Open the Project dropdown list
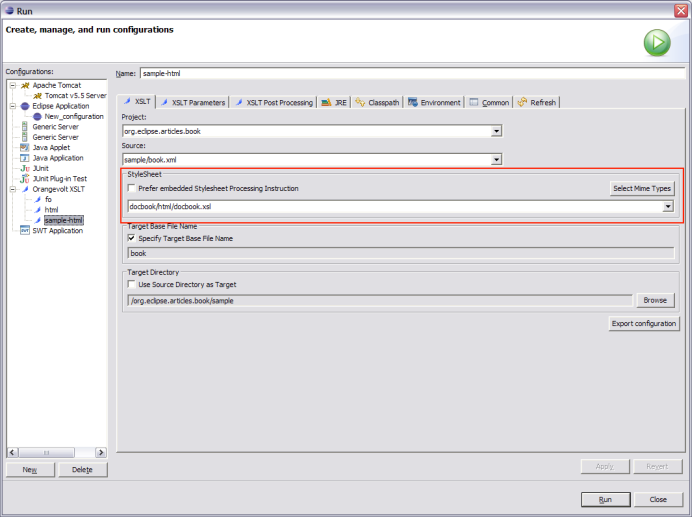The height and width of the screenshot is (517, 692). [x=496, y=131]
